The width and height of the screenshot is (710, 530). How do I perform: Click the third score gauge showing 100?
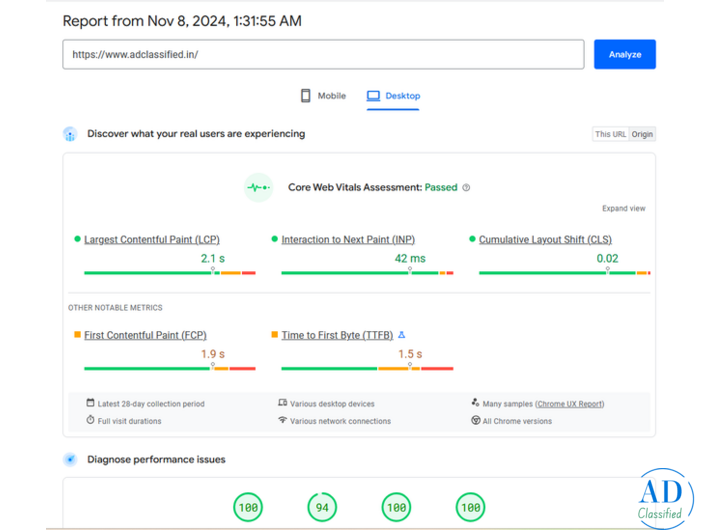397,507
